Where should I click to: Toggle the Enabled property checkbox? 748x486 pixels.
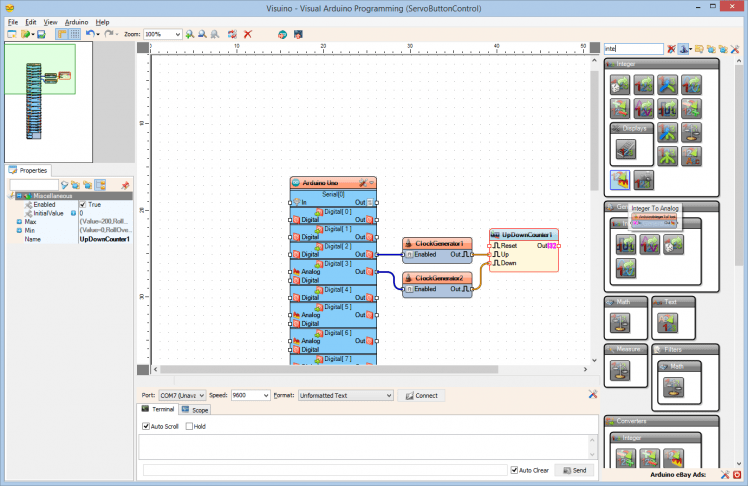pos(83,204)
